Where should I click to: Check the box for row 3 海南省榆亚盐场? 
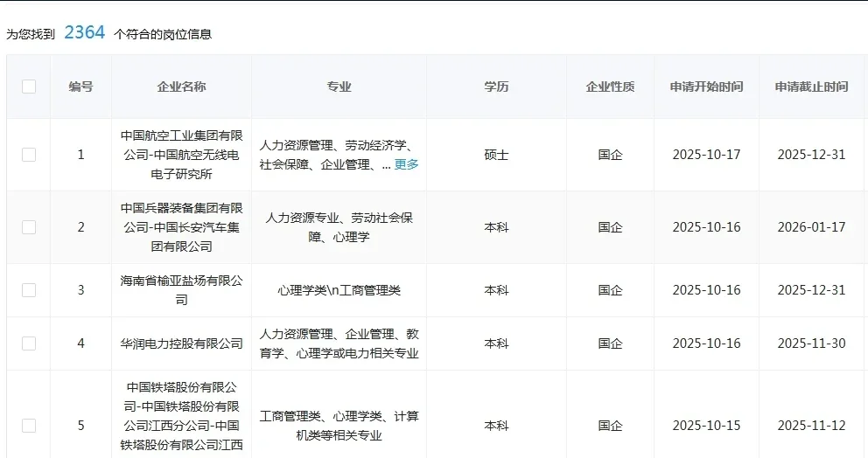tap(29, 290)
